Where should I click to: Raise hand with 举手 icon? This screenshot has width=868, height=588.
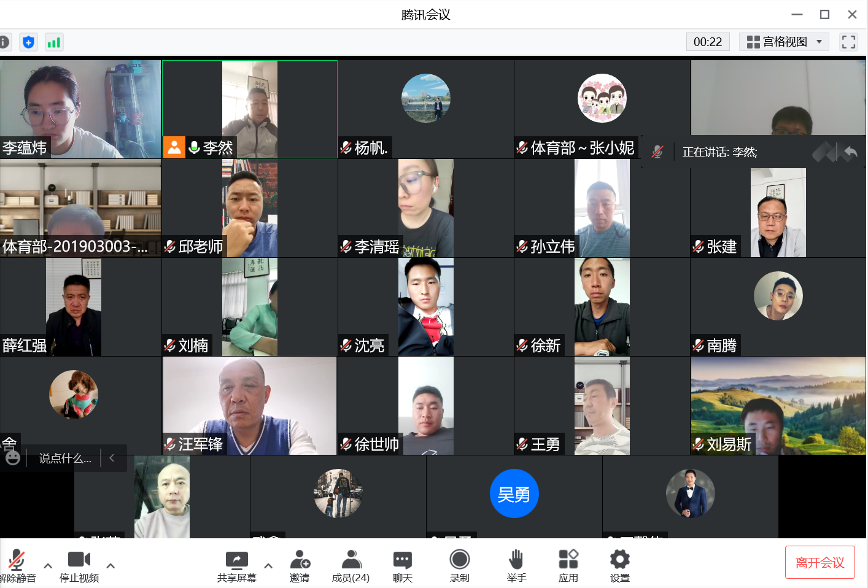[516, 566]
